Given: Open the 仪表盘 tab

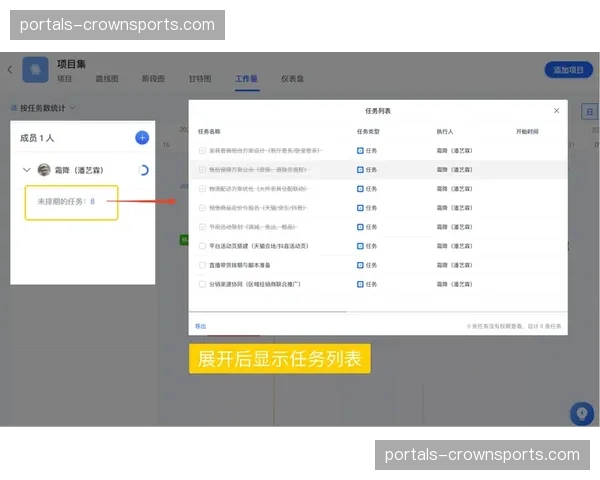Looking at the screenshot, I should tap(292, 79).
